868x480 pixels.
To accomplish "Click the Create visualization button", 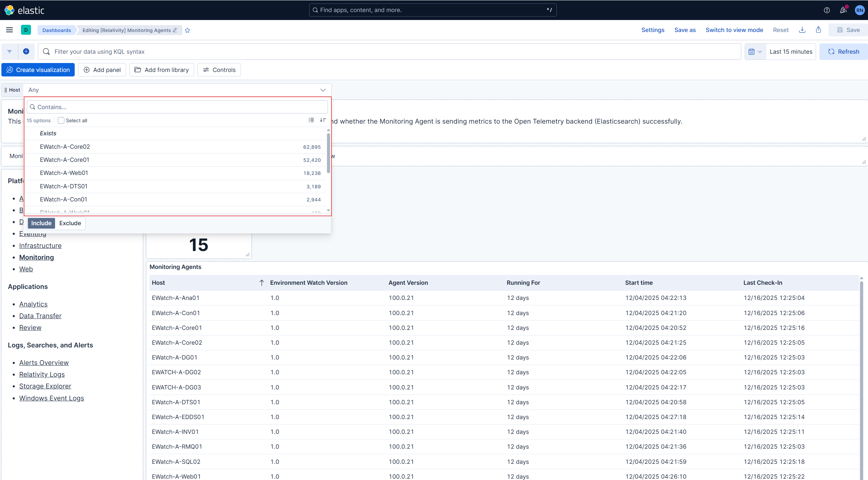I will pos(38,70).
